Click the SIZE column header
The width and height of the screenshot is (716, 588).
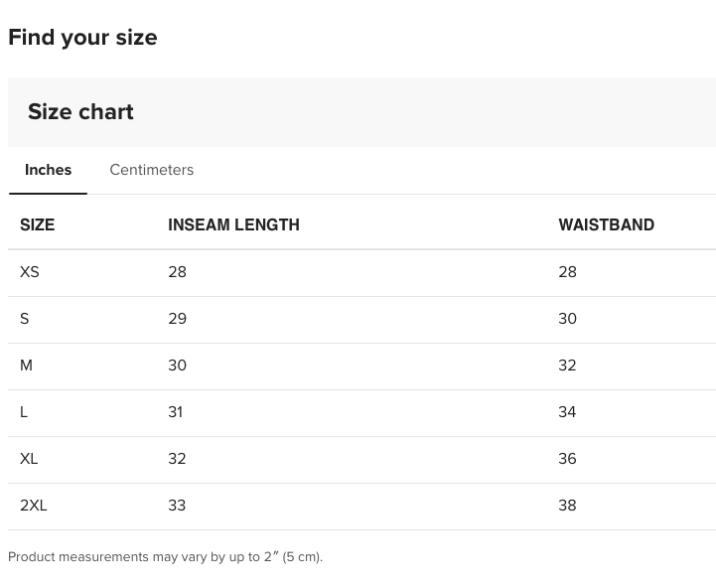click(x=37, y=225)
